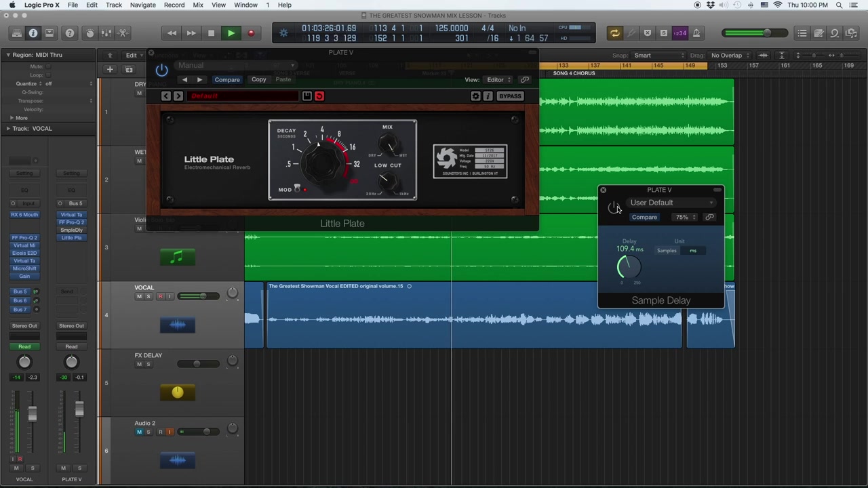The image size is (868, 488).
Task: Enable the region Mute checkbox
Action: [47, 66]
